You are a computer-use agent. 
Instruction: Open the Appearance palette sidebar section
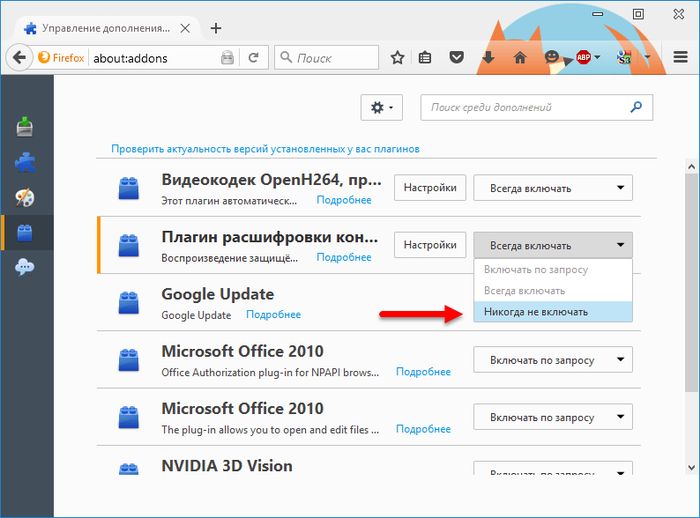tap(25, 197)
